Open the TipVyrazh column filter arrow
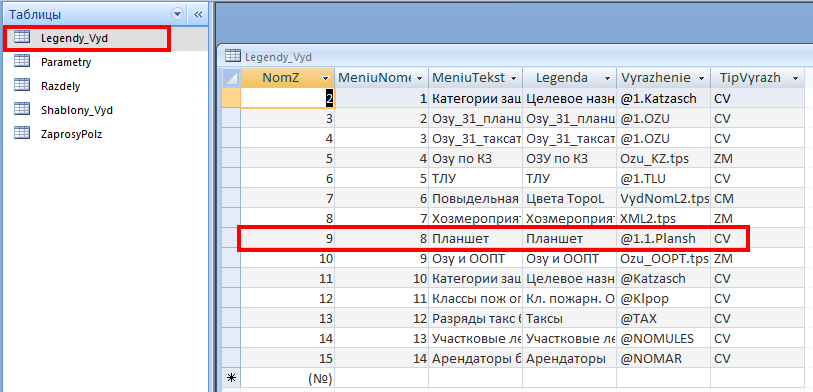The width and height of the screenshot is (813, 392). pos(795,78)
